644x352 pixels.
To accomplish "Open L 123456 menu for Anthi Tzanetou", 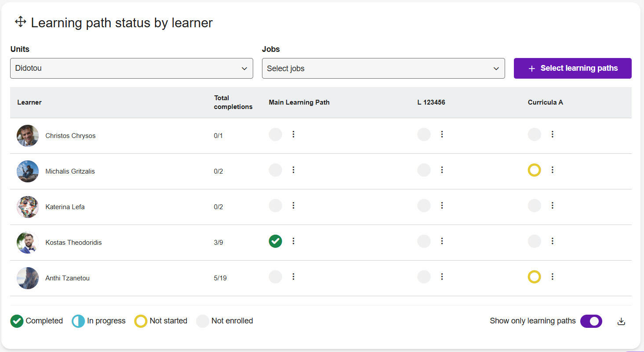I will pos(442,277).
